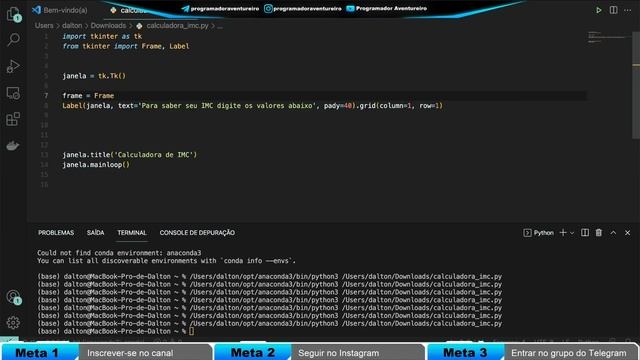Click the breadcrumb trailing ellipsis

click(x=220, y=26)
